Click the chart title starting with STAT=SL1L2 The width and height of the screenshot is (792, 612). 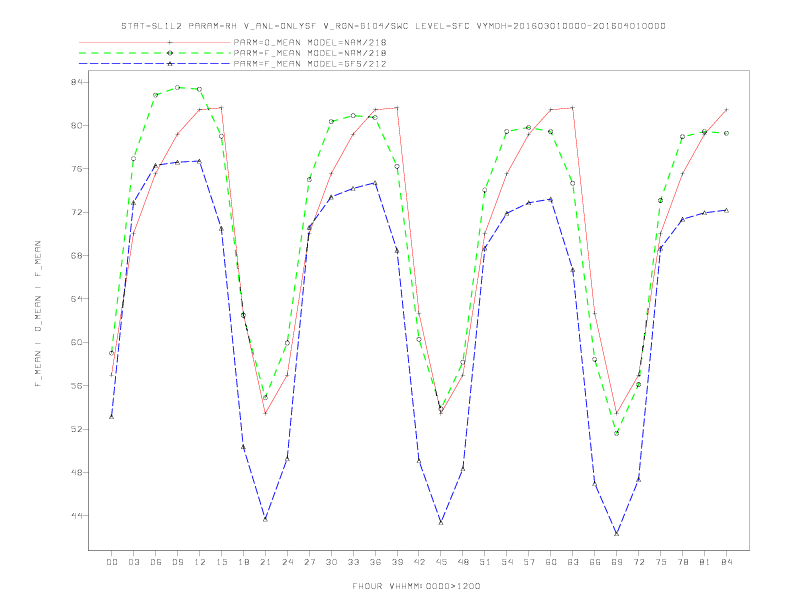[x=393, y=26]
